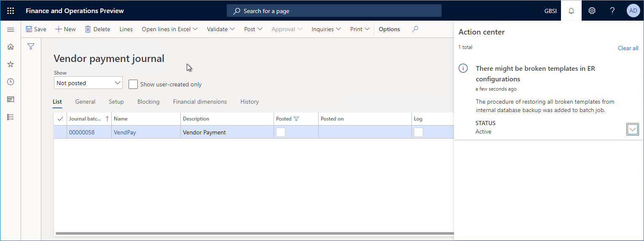
Task: Click Delete in action pane
Action: point(97,29)
